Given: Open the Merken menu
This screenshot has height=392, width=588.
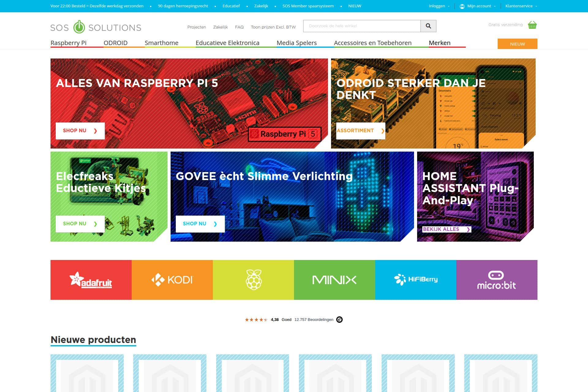Looking at the screenshot, I should pos(439,43).
